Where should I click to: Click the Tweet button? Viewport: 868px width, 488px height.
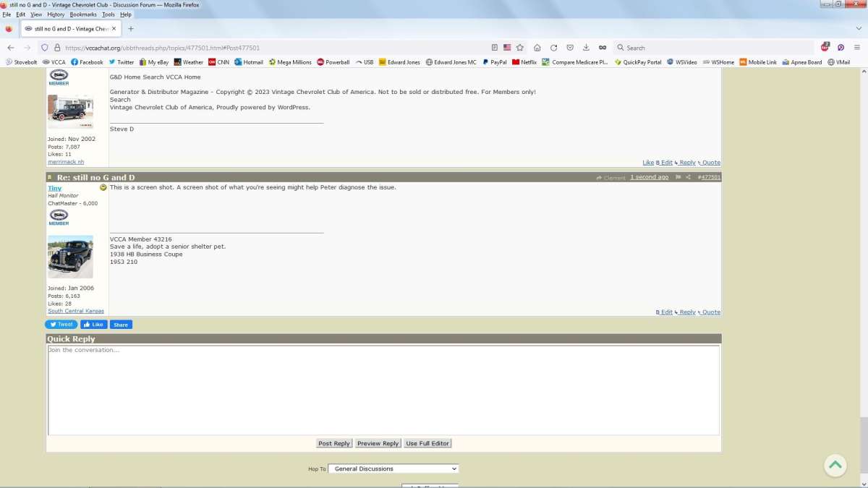(x=61, y=325)
